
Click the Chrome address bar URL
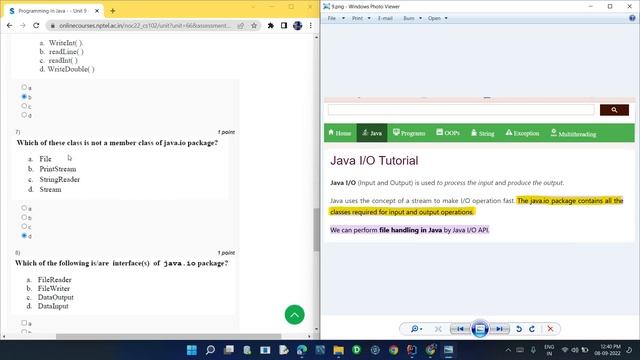[x=145, y=25]
